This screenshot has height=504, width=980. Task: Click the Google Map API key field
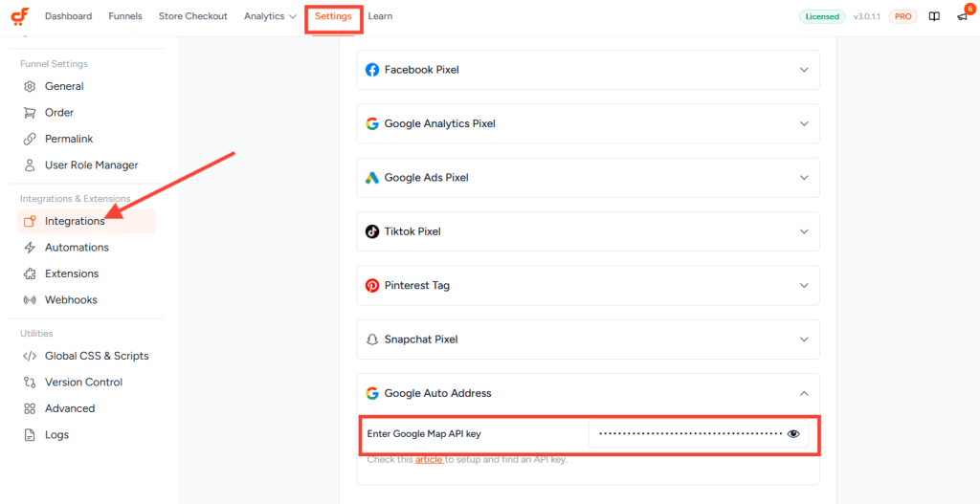pyautogui.click(x=698, y=433)
